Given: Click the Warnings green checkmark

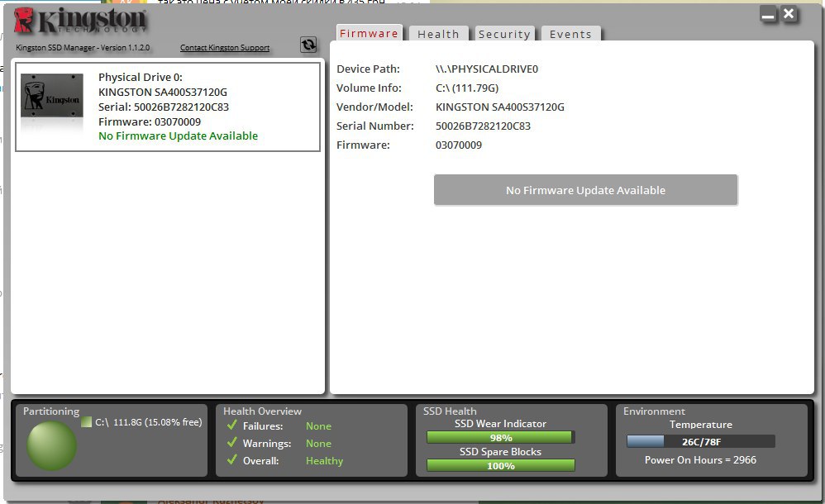Looking at the screenshot, I should point(232,443).
